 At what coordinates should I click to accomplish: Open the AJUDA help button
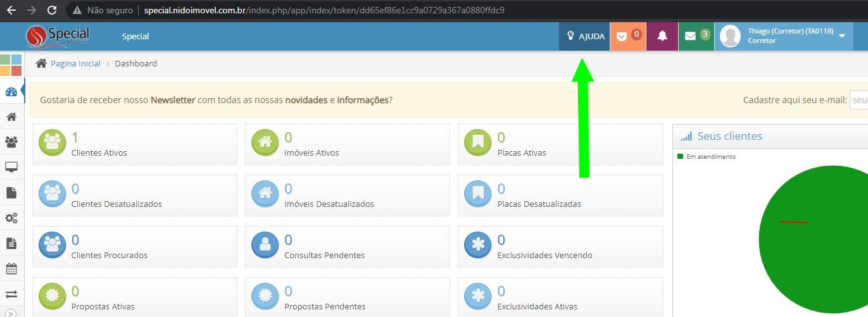[585, 37]
